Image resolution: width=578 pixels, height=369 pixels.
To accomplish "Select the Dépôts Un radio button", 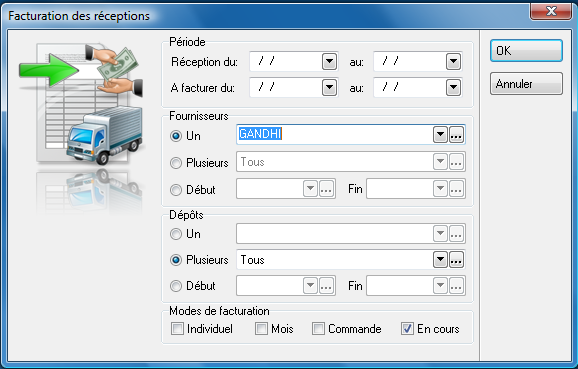I will click(x=176, y=234).
